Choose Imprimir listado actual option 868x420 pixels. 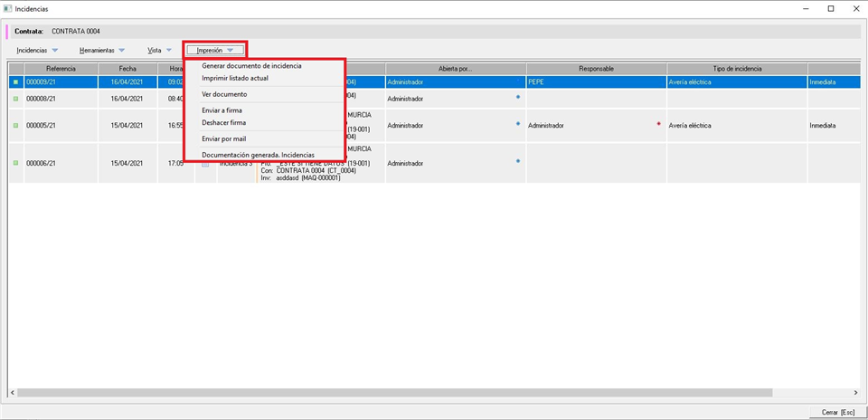pyautogui.click(x=235, y=79)
